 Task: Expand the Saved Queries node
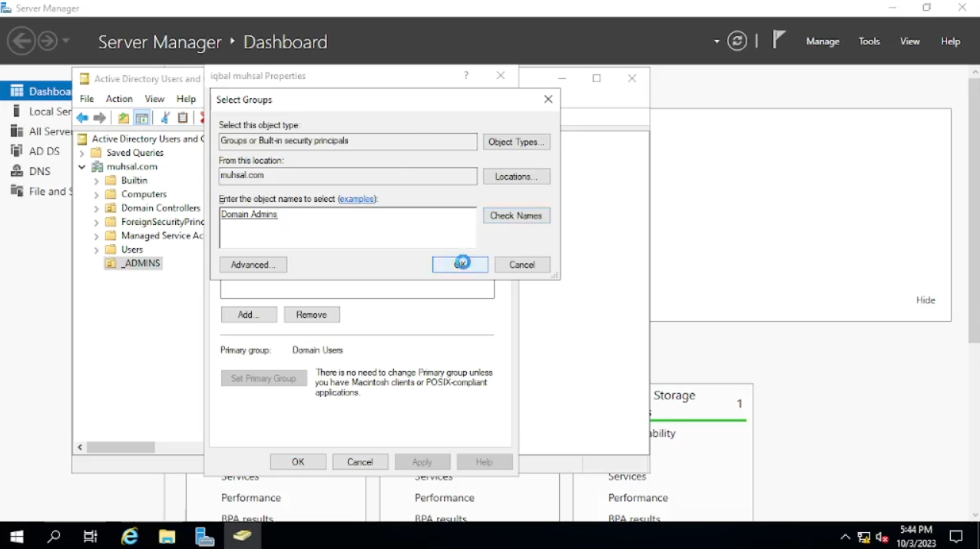pos(81,153)
